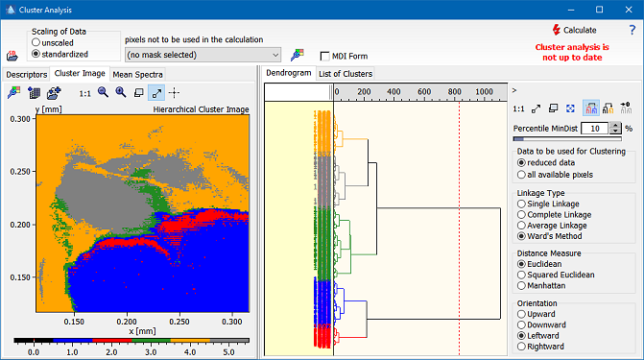Click the red dashed cut-off line in dendrogram

tap(459, 228)
